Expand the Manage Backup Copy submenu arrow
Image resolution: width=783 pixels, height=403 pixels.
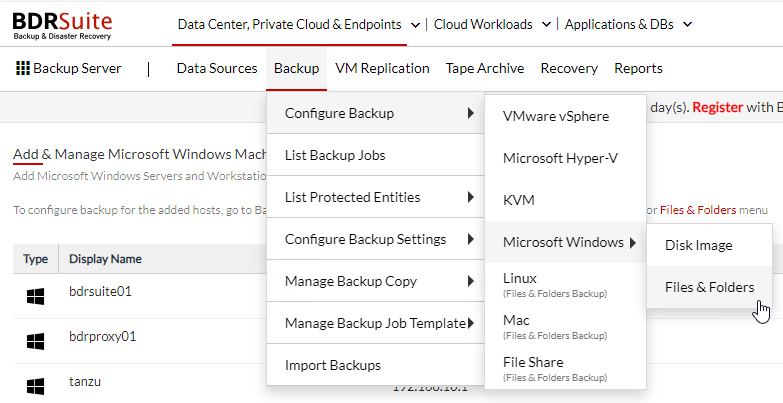(470, 281)
